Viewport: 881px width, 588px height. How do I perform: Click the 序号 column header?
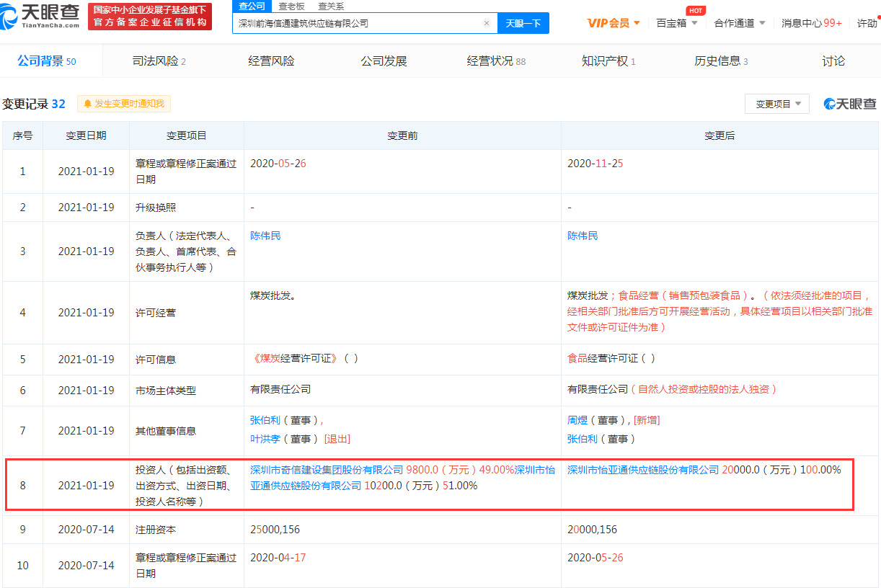click(22, 135)
